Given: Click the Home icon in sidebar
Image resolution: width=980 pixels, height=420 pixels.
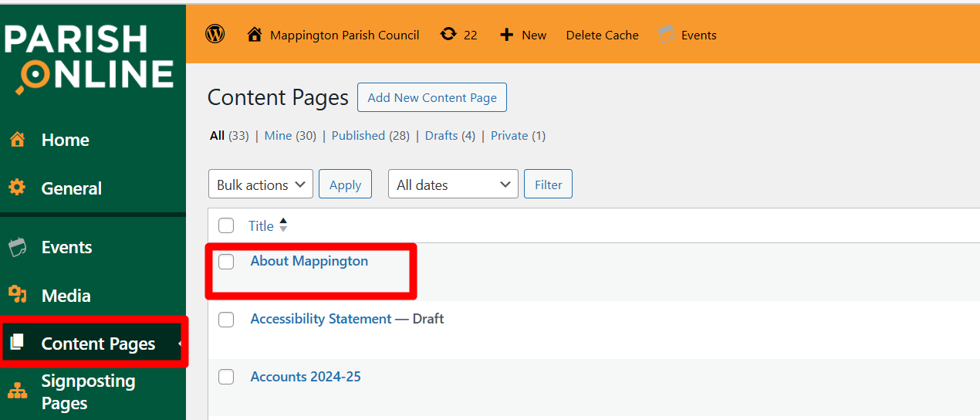Looking at the screenshot, I should [x=17, y=140].
